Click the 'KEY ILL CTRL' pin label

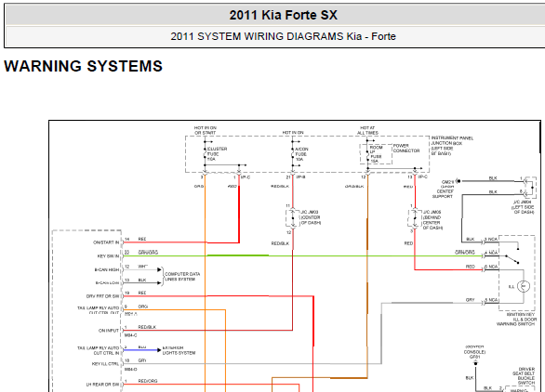[x=105, y=364]
